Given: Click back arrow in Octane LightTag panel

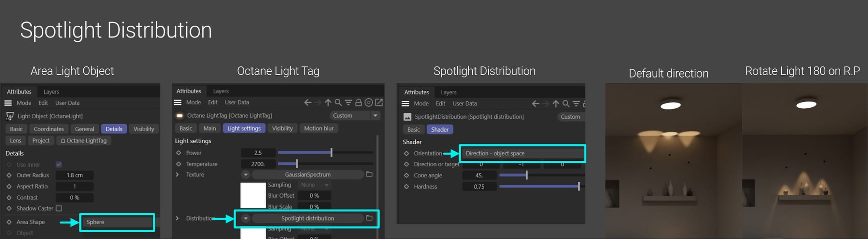Looking at the screenshot, I should [x=308, y=103].
